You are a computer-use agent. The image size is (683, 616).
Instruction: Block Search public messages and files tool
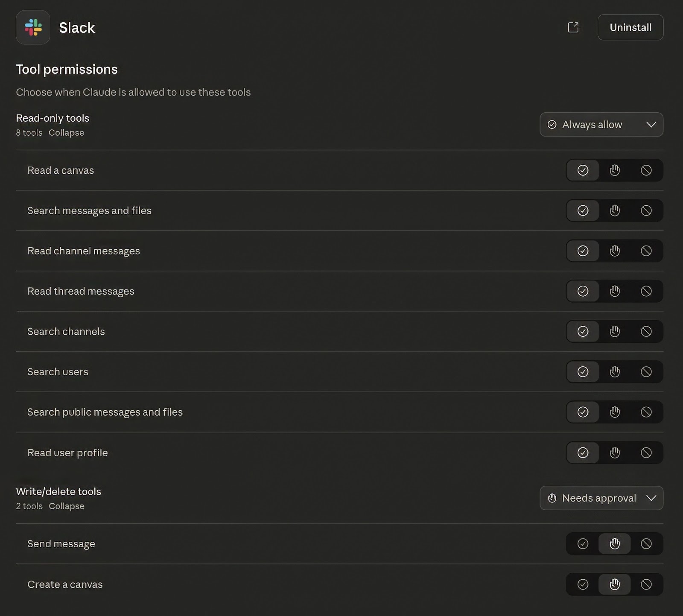pyautogui.click(x=646, y=412)
